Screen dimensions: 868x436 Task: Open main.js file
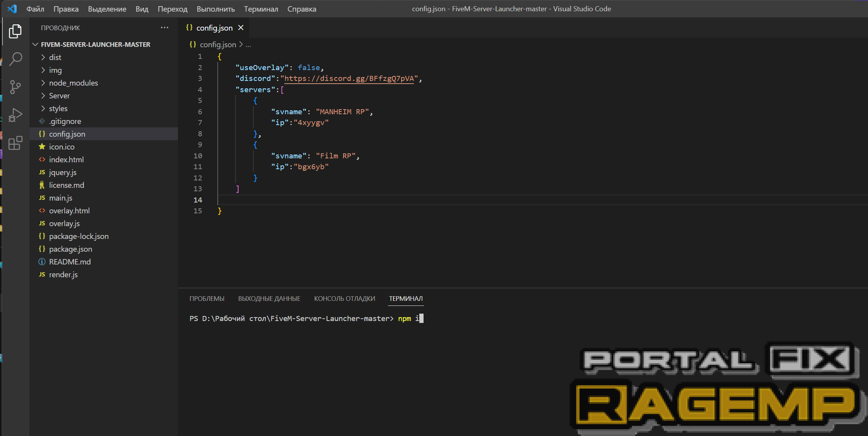coord(104,198)
